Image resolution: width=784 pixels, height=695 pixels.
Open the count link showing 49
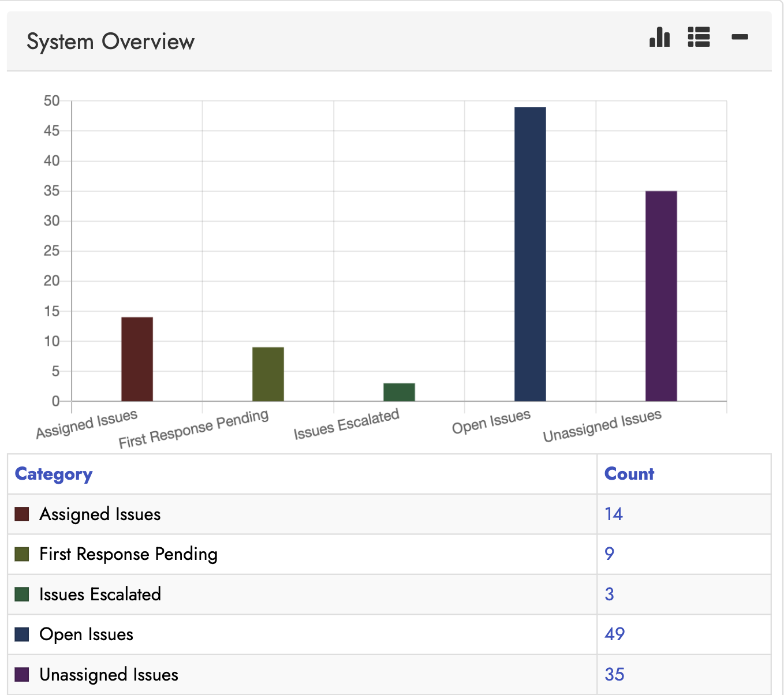(x=615, y=633)
